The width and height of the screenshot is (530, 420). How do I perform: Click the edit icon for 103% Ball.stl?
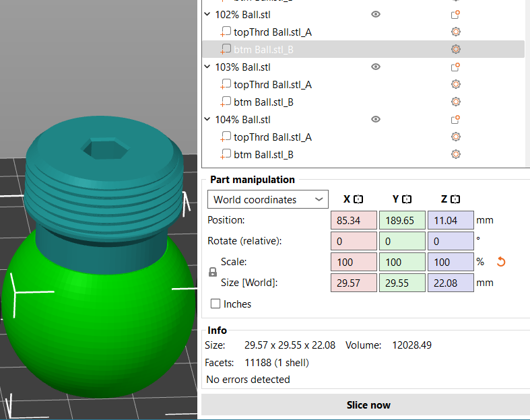click(x=455, y=67)
